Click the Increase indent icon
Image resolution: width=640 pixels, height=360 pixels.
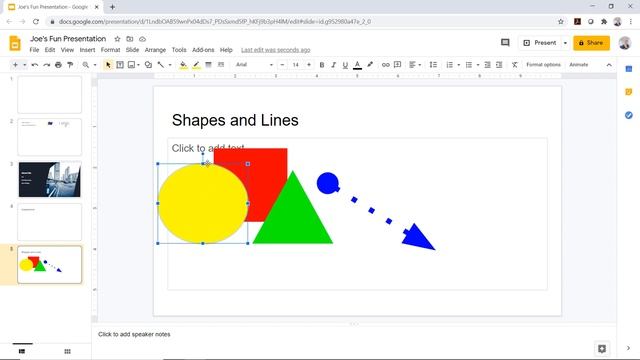click(499, 65)
